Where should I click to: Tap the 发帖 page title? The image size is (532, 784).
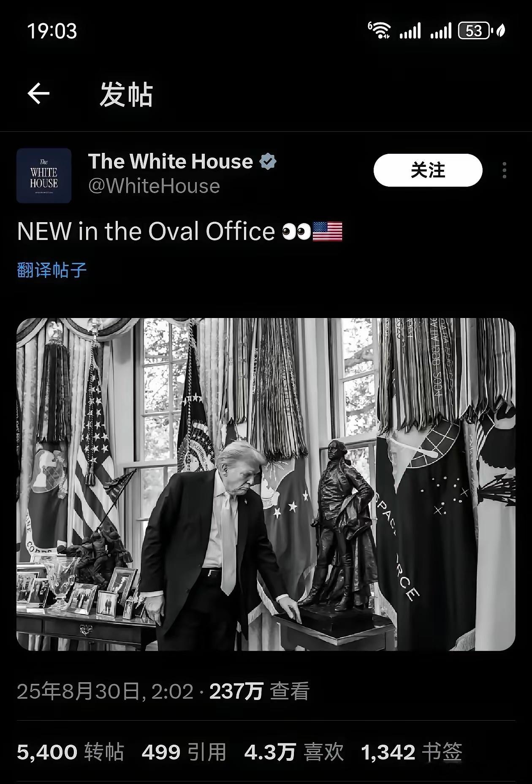(126, 94)
